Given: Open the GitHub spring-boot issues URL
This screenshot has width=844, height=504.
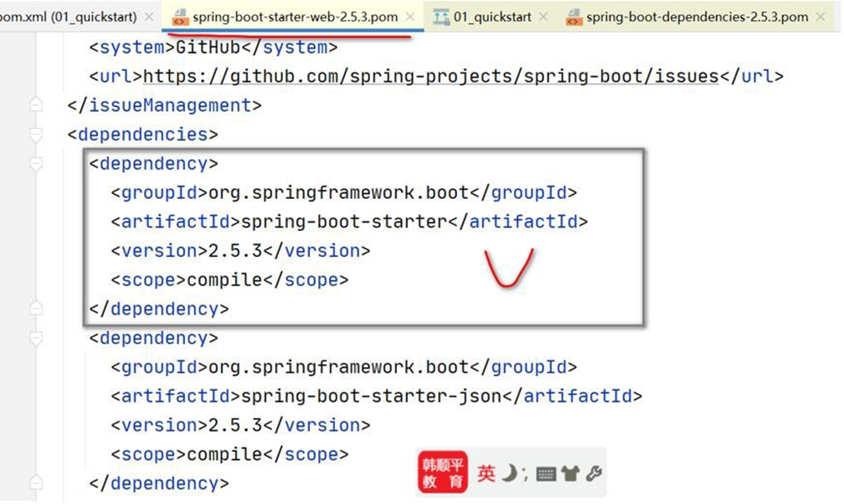Looking at the screenshot, I should click(431, 77).
